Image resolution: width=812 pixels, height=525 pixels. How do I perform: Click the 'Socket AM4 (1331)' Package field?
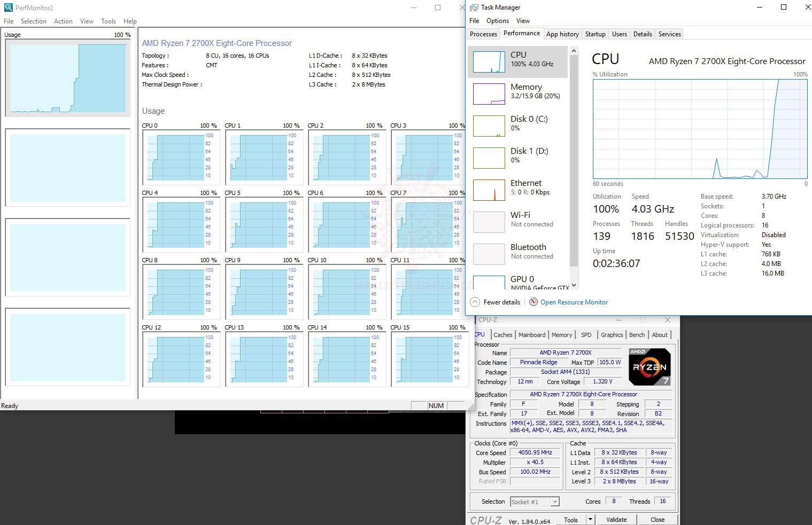566,372
